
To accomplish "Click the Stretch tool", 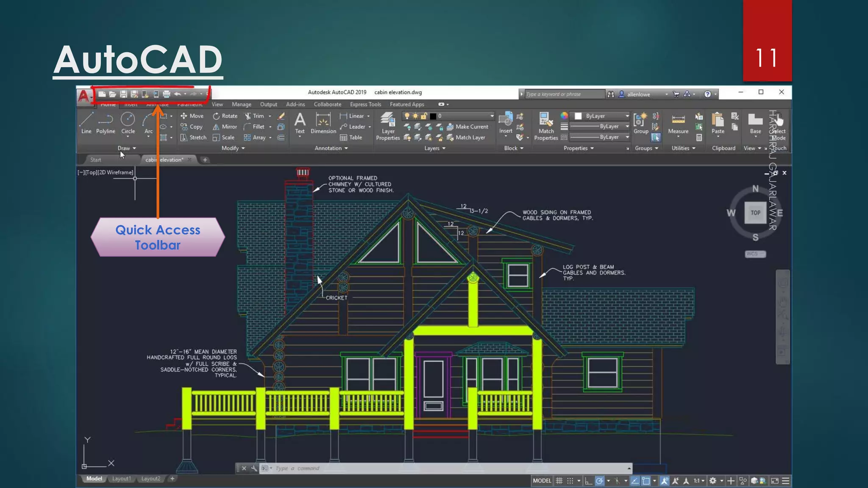I will [193, 138].
